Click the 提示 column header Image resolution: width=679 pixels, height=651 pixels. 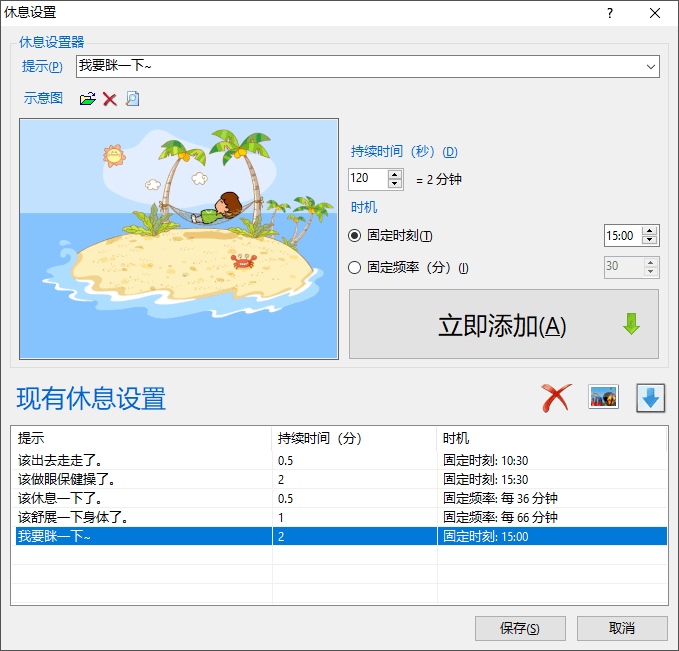point(143,438)
